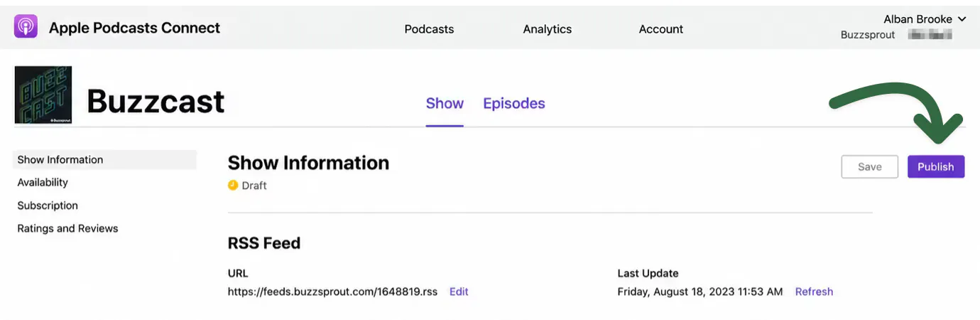The image size is (980, 320).
Task: Click the Friday, August 18, 2023 timestamp
Action: click(x=700, y=292)
